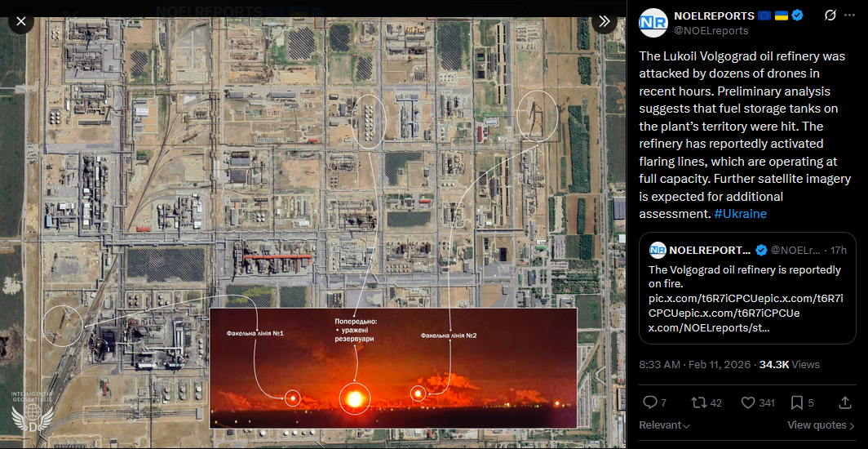This screenshot has height=449, width=868.
Task: Click the 34.3K Views count
Action: (790, 365)
